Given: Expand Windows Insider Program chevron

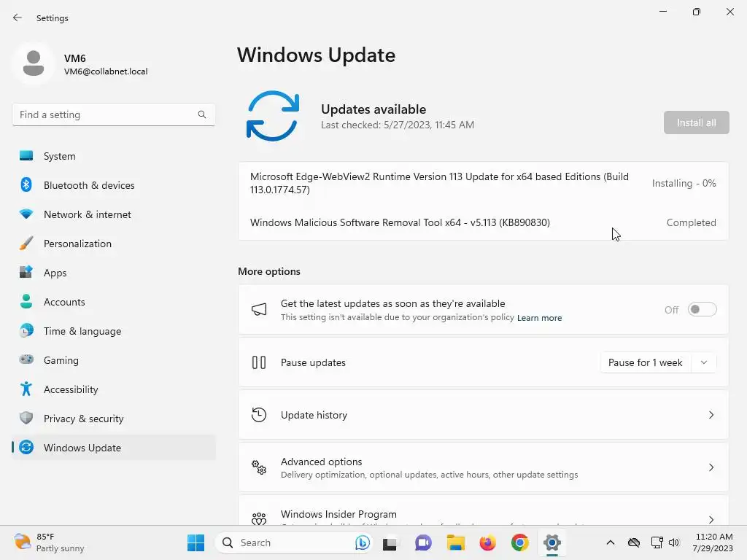Looking at the screenshot, I should coord(711,519).
